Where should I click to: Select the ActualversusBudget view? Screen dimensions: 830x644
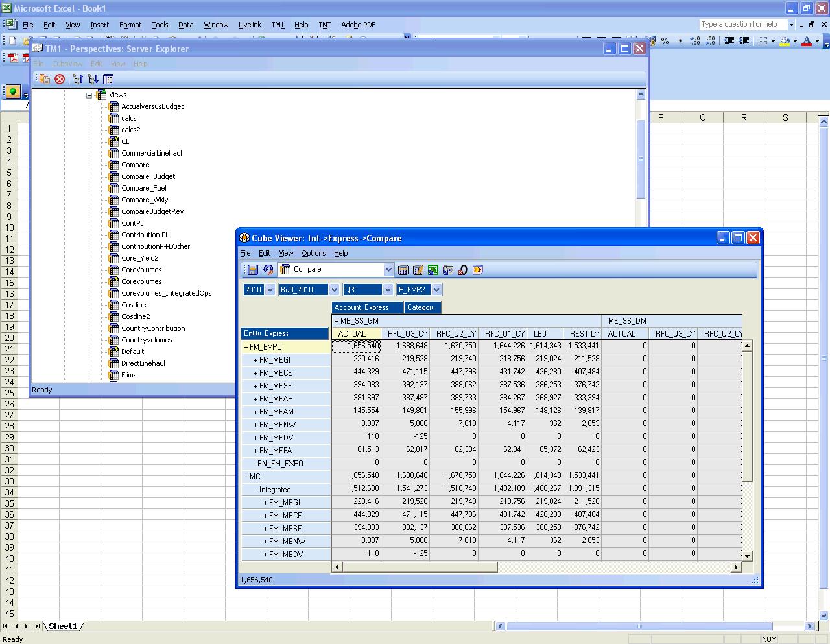click(x=152, y=106)
